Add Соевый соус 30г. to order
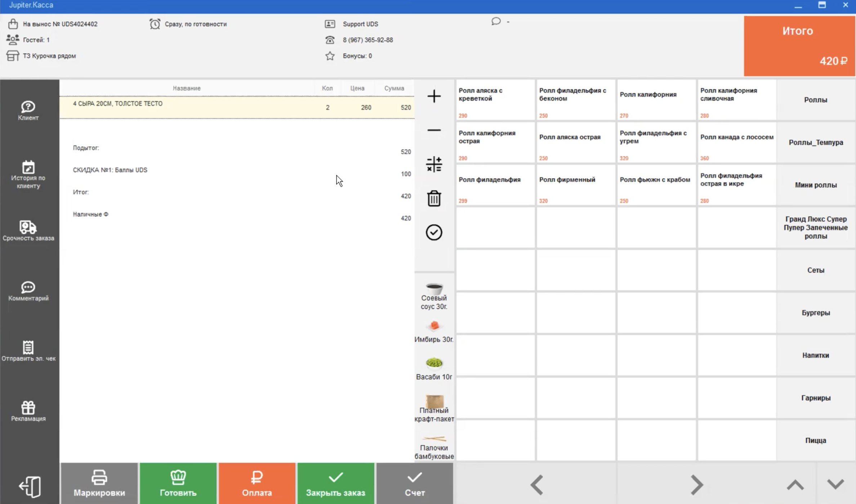Viewport: 856px width, 504px height. coord(434,296)
